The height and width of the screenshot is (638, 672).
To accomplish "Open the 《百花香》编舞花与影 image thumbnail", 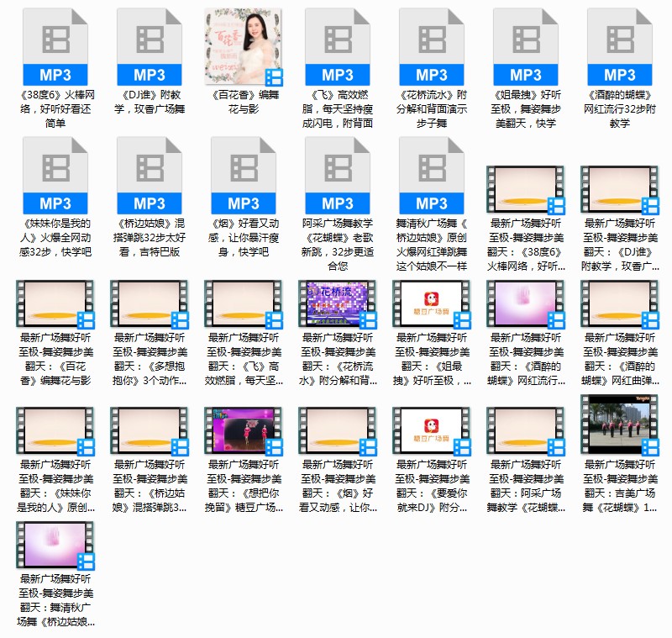I will point(244,47).
